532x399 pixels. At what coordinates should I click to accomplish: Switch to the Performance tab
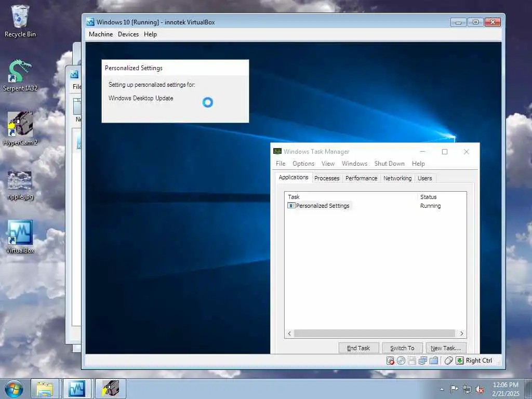[362, 179]
